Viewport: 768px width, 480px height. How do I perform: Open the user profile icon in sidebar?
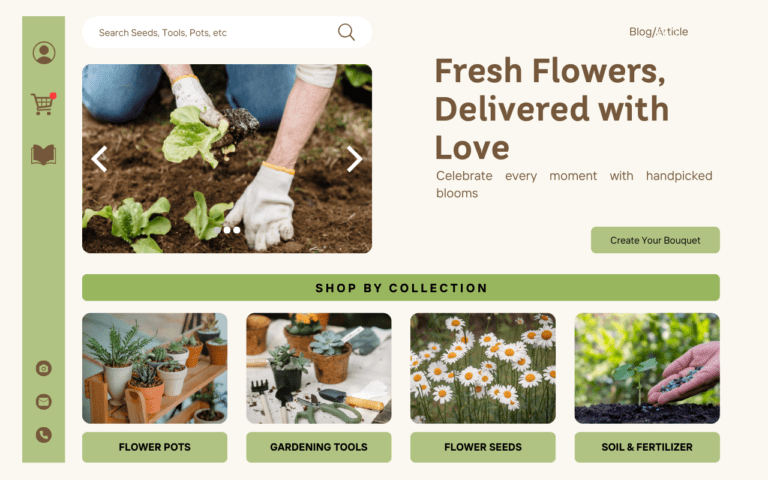[x=44, y=52]
